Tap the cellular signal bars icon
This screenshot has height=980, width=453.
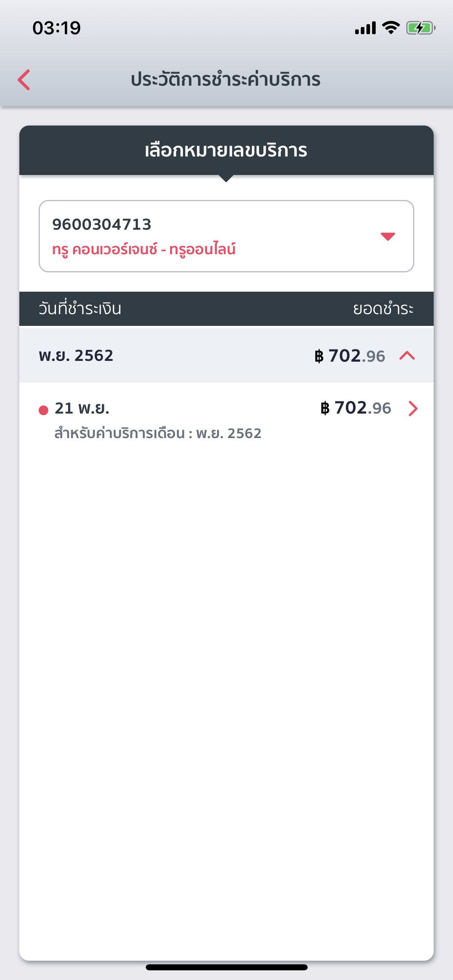click(365, 28)
